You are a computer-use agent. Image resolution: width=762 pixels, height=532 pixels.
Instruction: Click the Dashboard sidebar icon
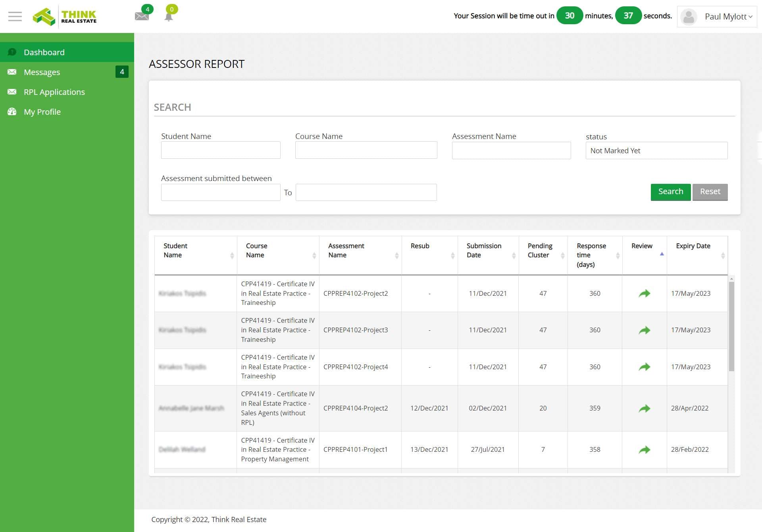(12, 52)
